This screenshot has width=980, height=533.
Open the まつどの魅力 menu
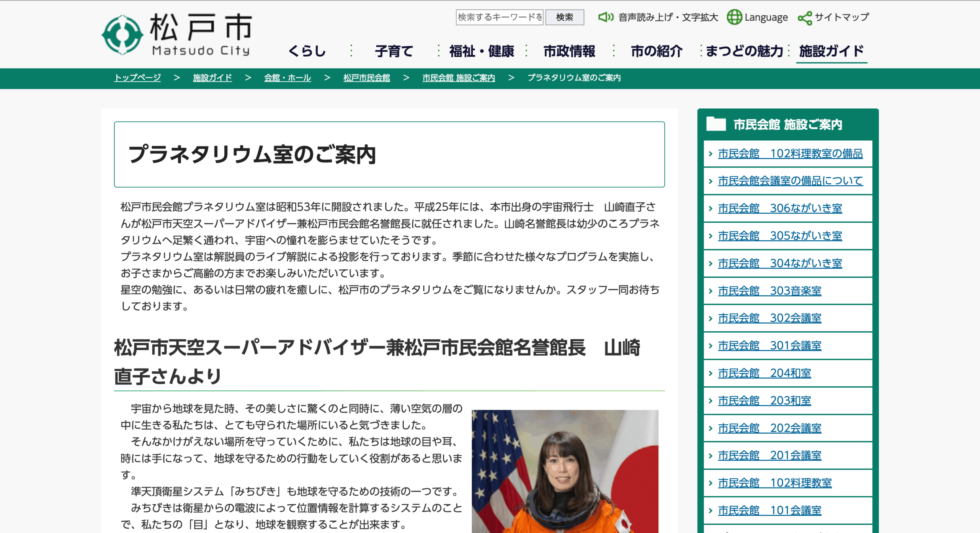tap(744, 51)
